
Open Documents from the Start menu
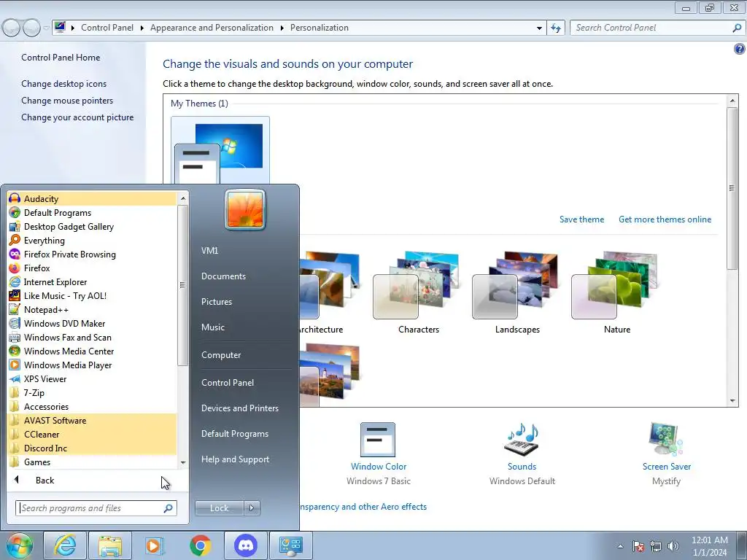tap(223, 276)
